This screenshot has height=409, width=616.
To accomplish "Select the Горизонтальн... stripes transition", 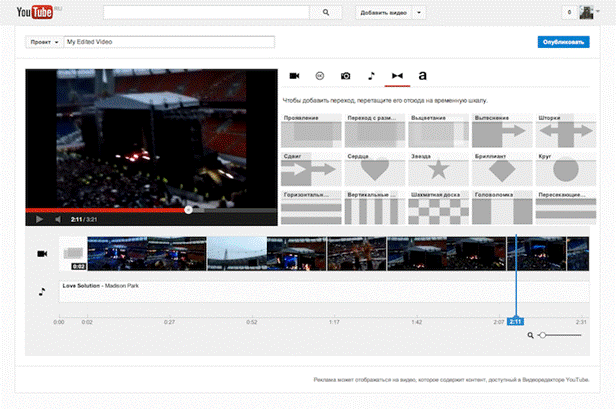I will 311,207.
